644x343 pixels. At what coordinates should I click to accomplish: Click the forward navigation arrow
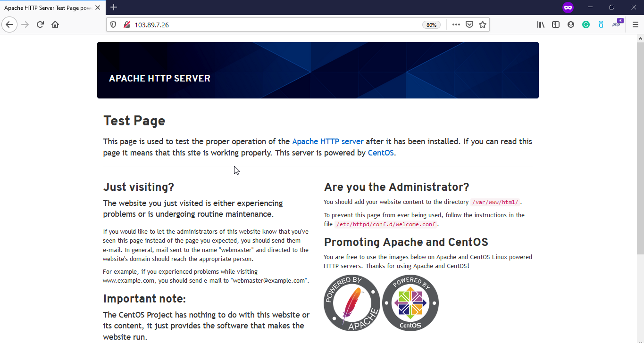[25, 24]
